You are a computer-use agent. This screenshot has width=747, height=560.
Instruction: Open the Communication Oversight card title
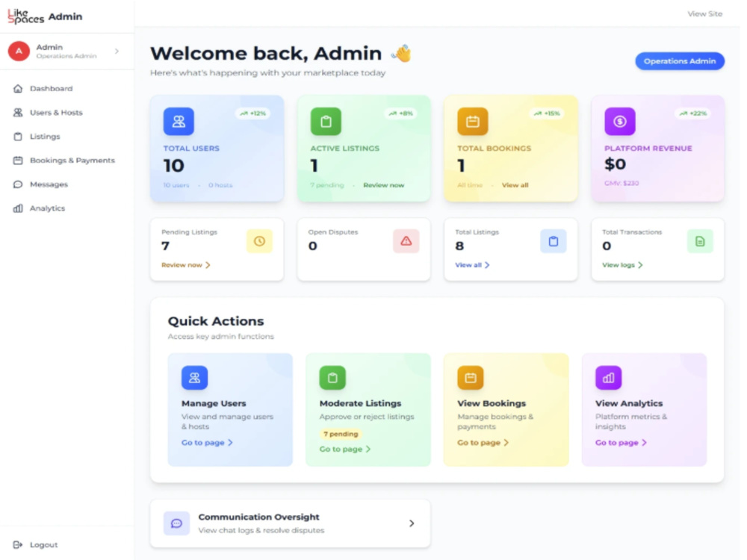(258, 517)
